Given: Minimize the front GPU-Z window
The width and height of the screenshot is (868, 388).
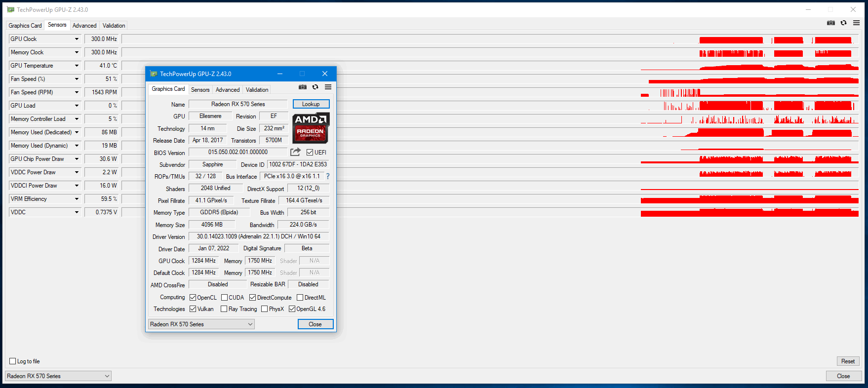Looking at the screenshot, I should [x=280, y=74].
